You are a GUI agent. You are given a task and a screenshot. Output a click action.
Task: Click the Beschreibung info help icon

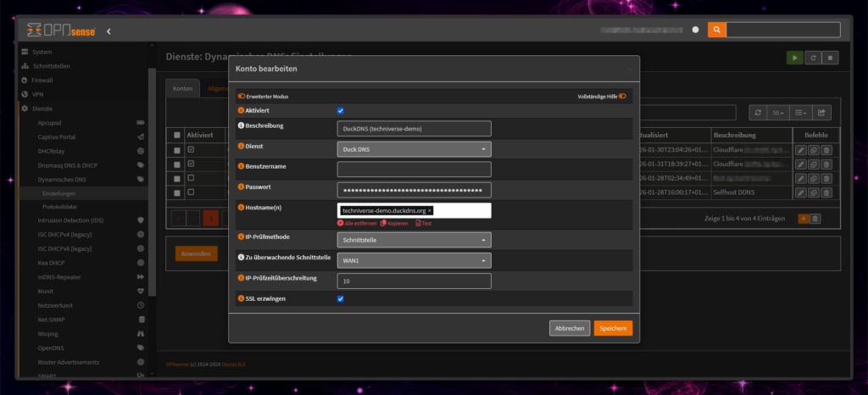[241, 126]
